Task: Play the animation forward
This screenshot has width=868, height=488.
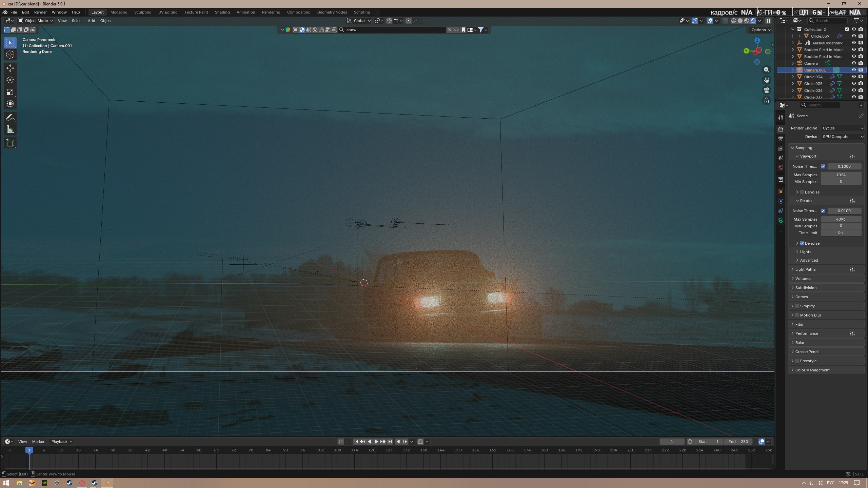Action: pos(376,442)
